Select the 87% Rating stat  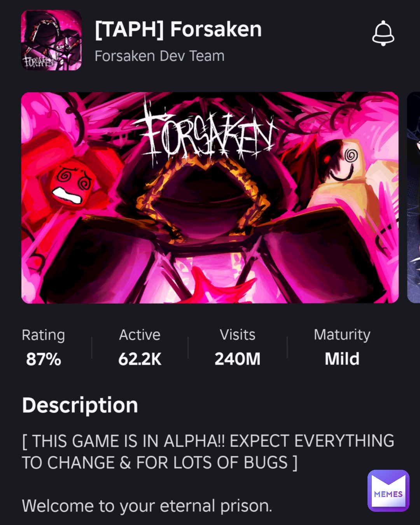click(44, 359)
